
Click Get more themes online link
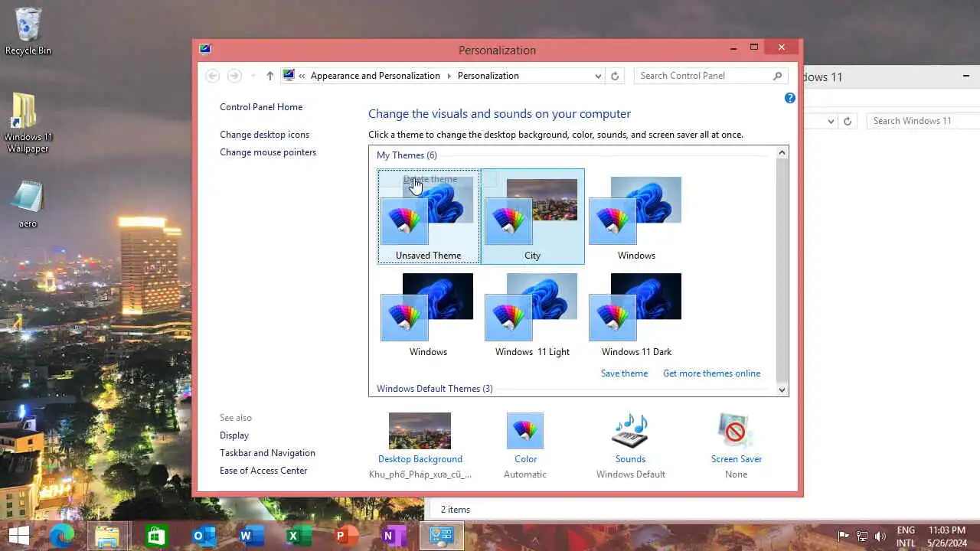711,373
